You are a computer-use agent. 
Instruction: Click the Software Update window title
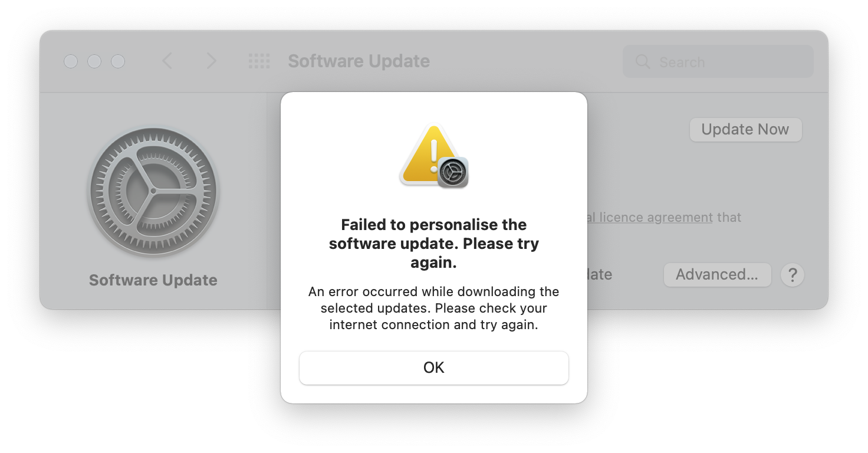pyautogui.click(x=359, y=61)
